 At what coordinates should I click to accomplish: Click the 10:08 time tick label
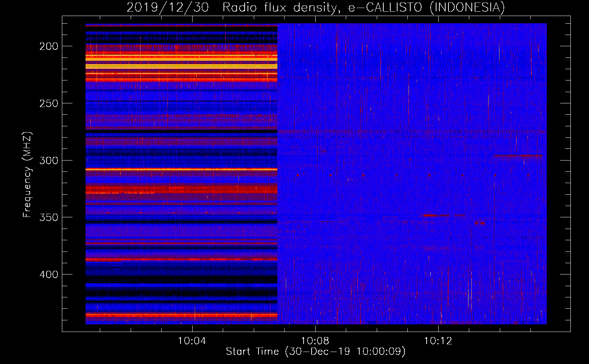click(315, 341)
